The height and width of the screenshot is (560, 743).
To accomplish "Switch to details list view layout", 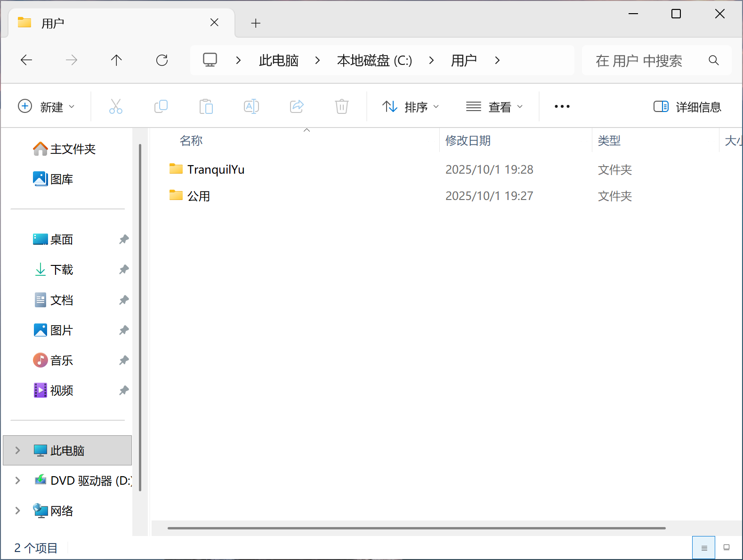I will (704, 548).
